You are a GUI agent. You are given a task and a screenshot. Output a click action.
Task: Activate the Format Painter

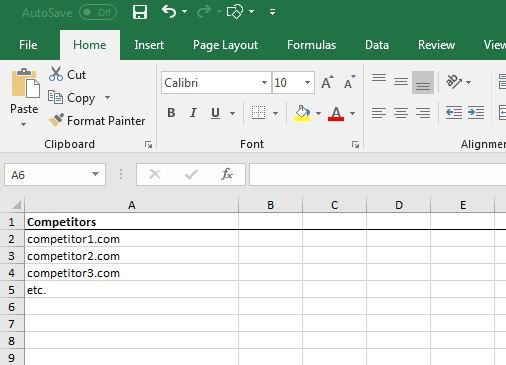coord(97,120)
